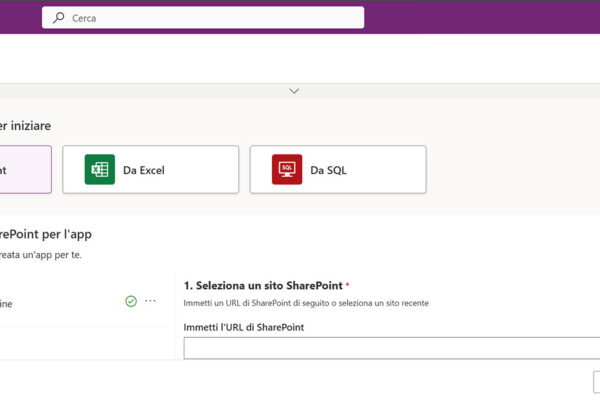Click the Cerca search box
600x400 pixels.
pos(203,18)
